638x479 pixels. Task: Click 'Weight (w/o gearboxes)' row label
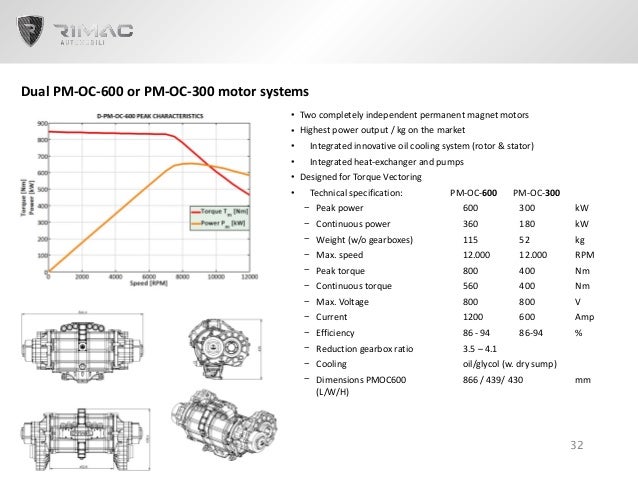coord(364,240)
